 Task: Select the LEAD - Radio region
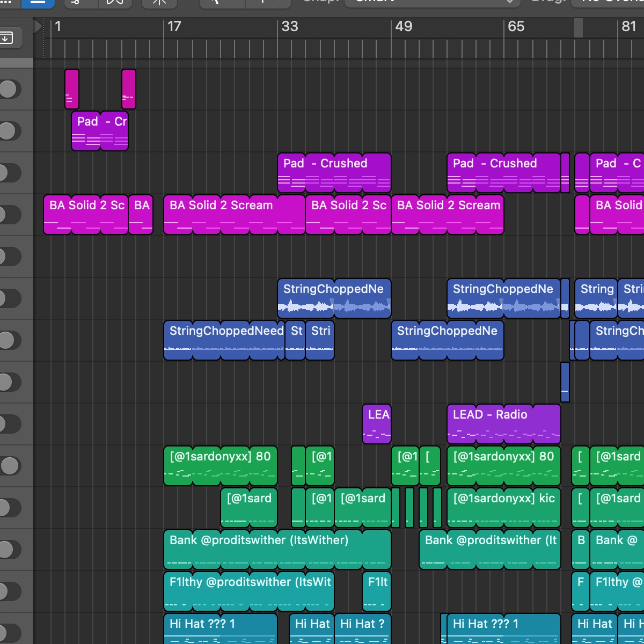pos(504,424)
